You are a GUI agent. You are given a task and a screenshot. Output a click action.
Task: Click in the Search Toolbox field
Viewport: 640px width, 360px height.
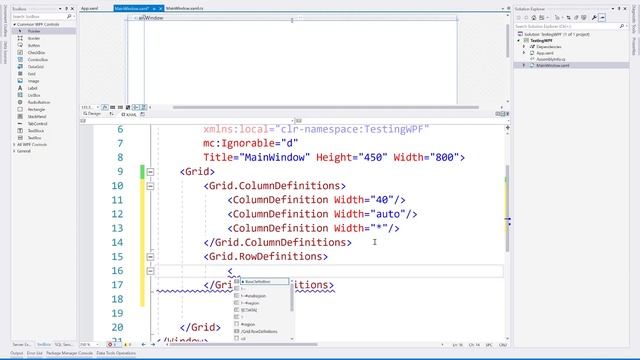point(39,16)
